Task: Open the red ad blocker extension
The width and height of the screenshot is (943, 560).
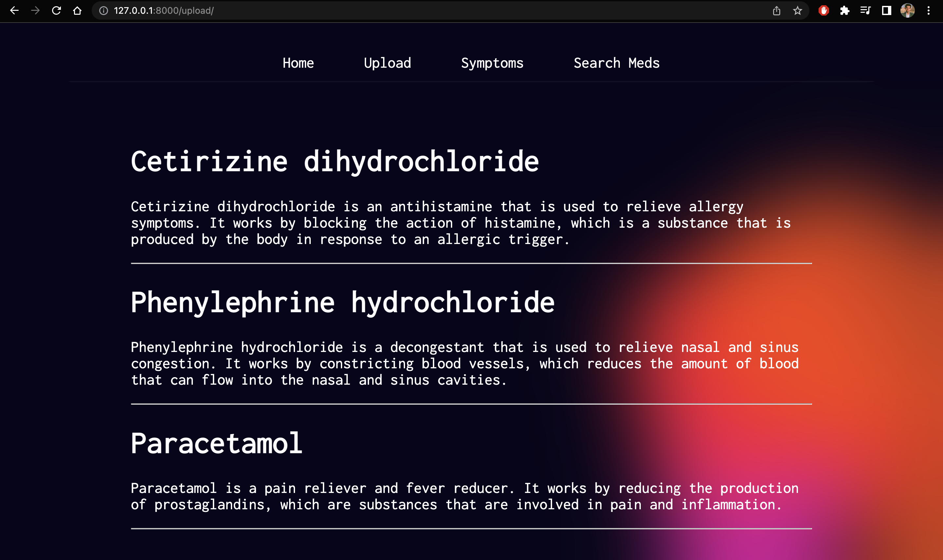Action: click(x=824, y=10)
